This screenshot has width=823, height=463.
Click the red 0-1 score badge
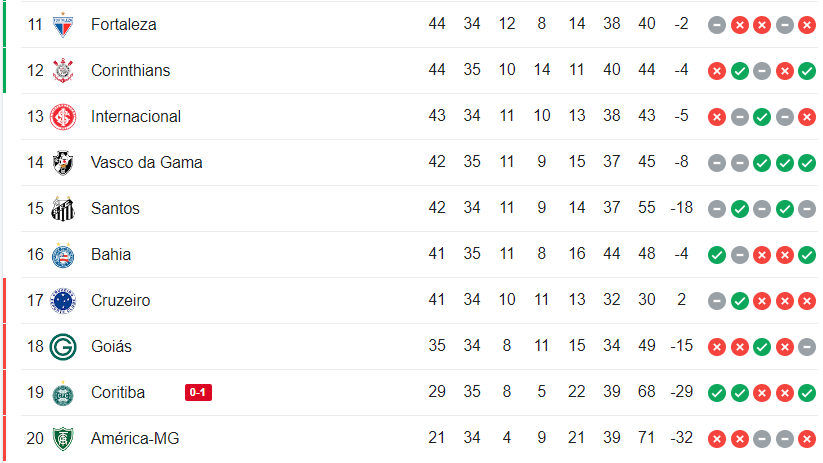pyautogui.click(x=198, y=392)
